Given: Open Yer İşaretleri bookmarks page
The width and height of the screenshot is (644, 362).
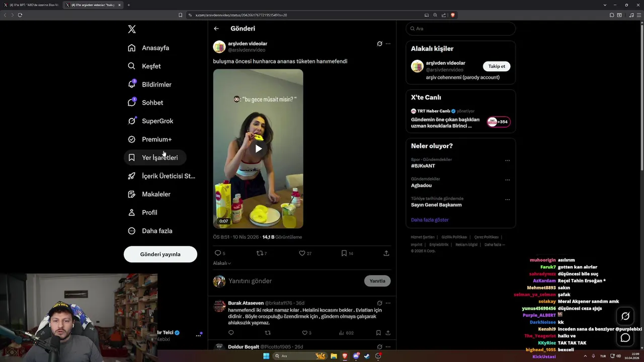Looking at the screenshot, I should coord(155,157).
